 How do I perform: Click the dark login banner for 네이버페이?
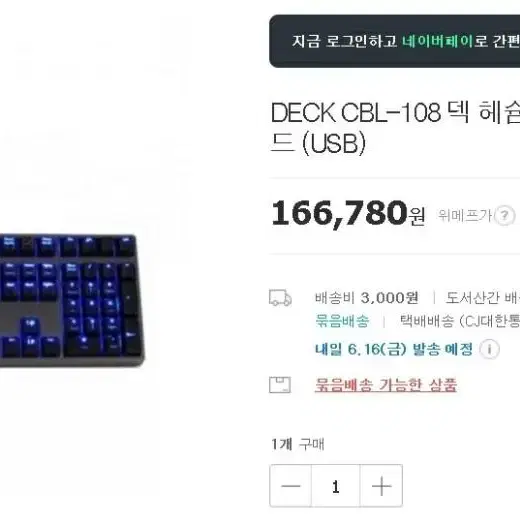[x=395, y=41]
